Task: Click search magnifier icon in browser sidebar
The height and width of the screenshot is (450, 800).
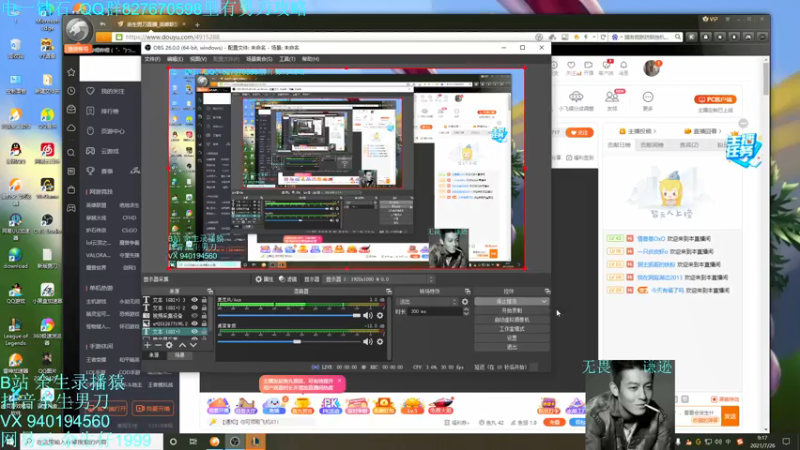Action: (71, 153)
